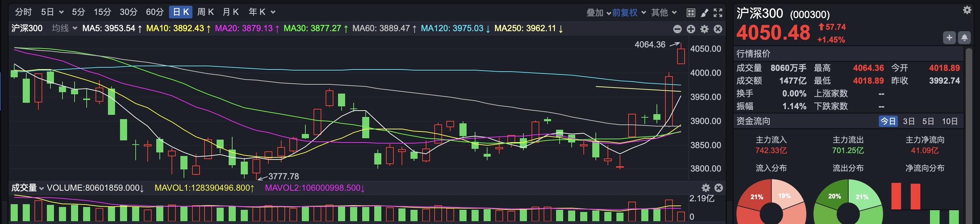This screenshot has width=980, height=224.
Task: Click the 成交额 1477亿 value
Action: [x=793, y=80]
